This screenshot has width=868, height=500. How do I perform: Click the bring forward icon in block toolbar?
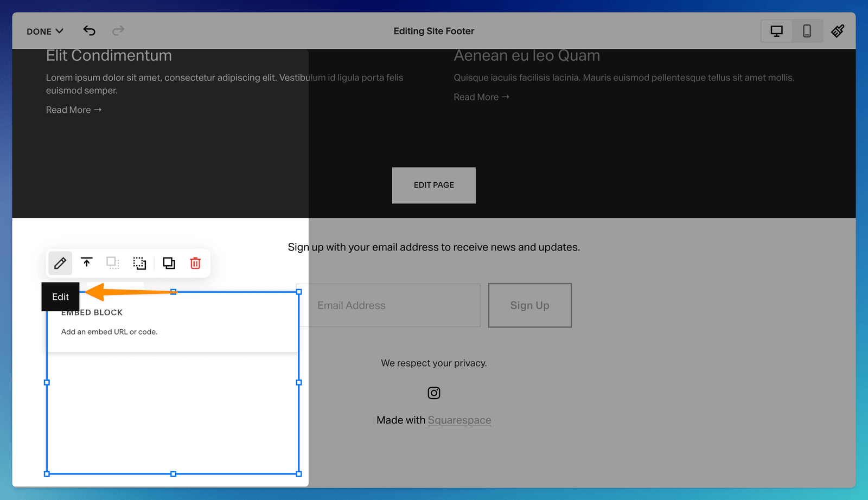click(x=139, y=263)
